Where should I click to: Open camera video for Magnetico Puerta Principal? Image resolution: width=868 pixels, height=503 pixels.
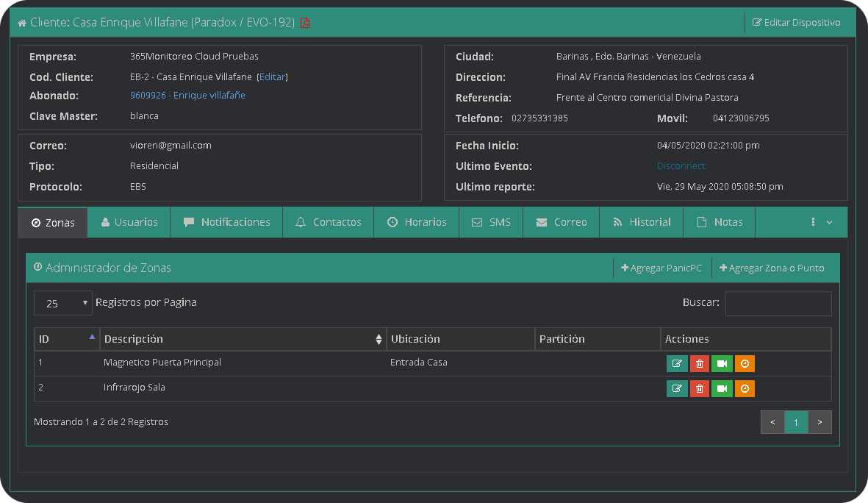click(722, 363)
